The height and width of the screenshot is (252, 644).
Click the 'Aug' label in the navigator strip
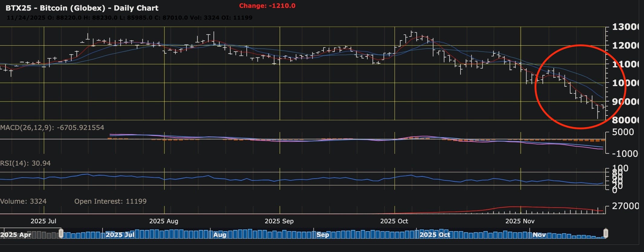[x=220, y=235]
